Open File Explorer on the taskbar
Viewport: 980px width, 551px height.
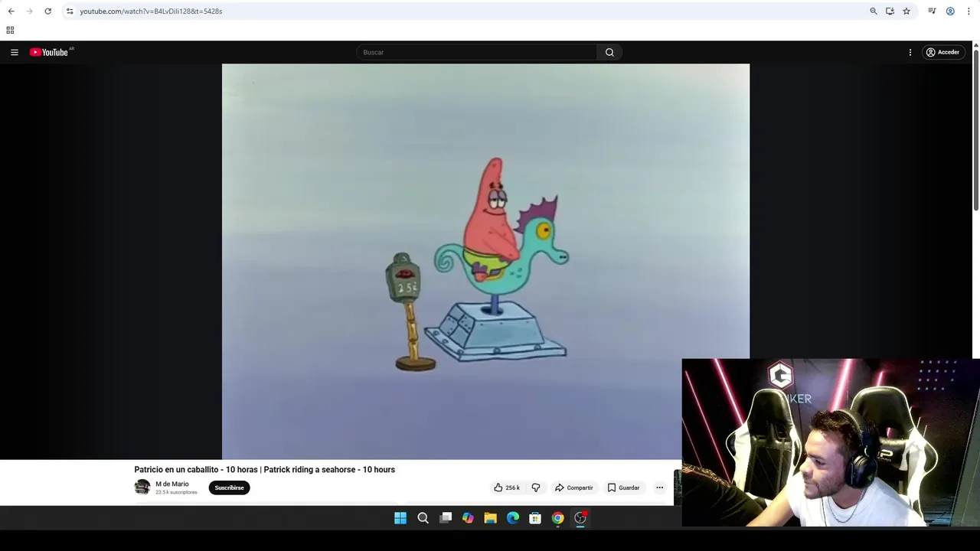(490, 518)
